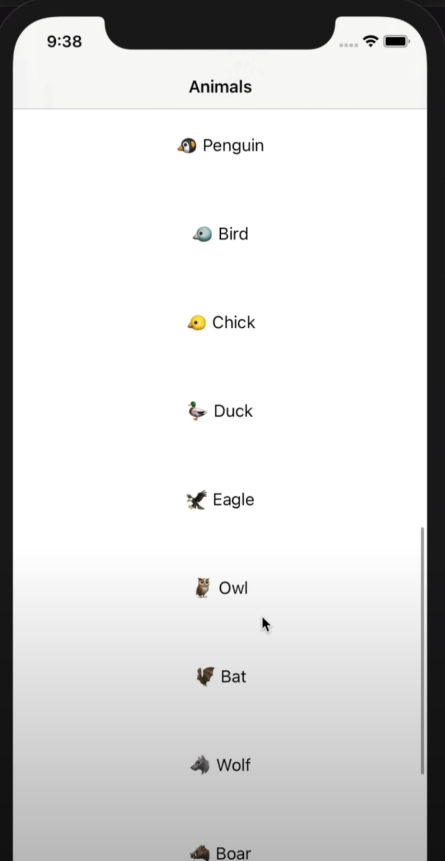The width and height of the screenshot is (445, 861).
Task: Tap the boar emoji icon
Action: point(200,853)
